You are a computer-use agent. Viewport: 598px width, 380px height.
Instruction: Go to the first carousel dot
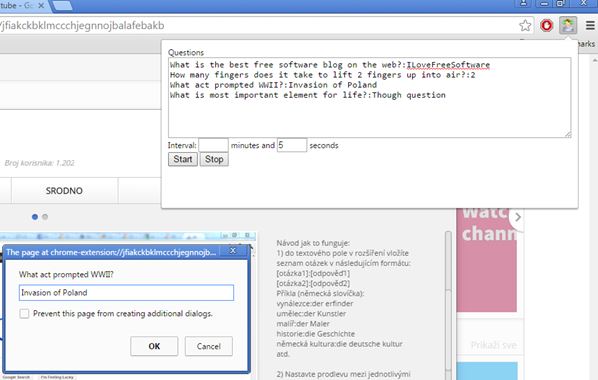click(35, 217)
